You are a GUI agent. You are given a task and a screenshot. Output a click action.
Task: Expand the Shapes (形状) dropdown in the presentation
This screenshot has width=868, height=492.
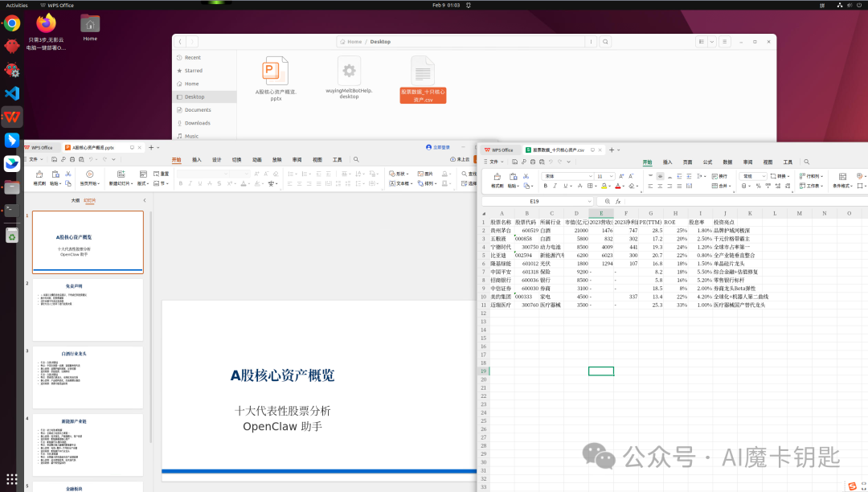click(407, 174)
